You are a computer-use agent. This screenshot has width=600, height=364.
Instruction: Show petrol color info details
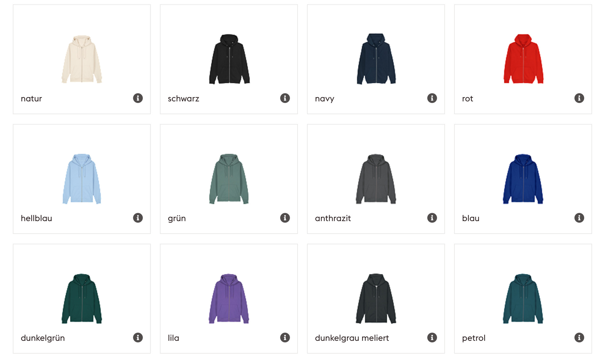tap(579, 338)
